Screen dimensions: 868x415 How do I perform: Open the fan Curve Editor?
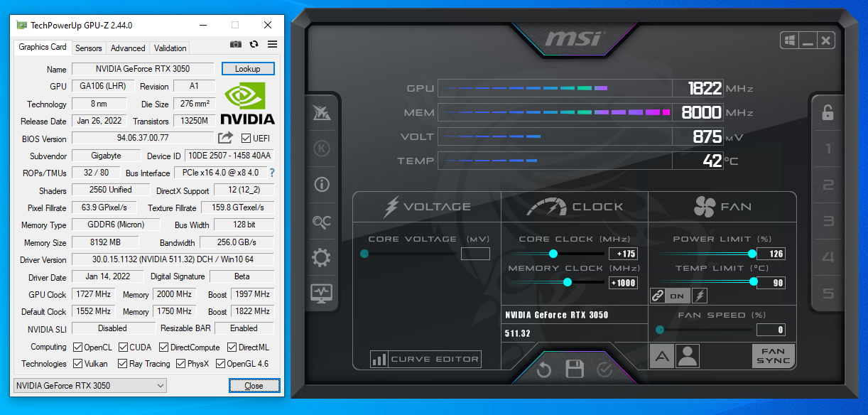[x=426, y=360]
